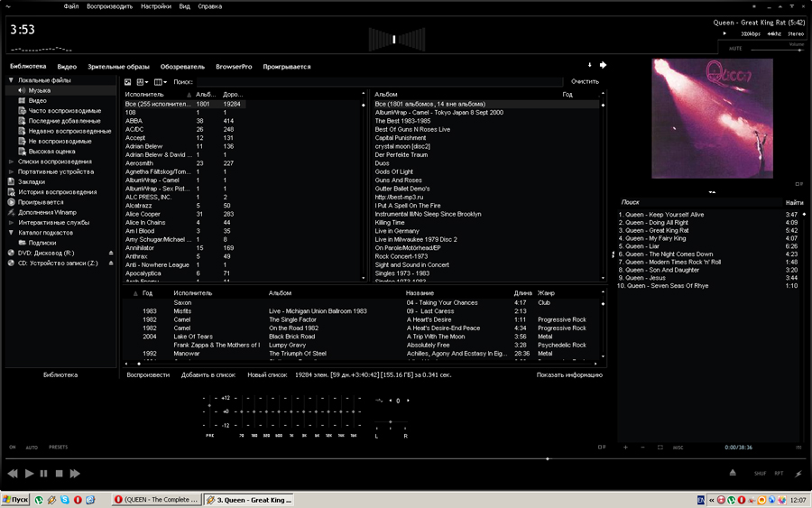The width and height of the screenshot is (812, 508).
Task: Click the lightning bolt icon
Action: (798, 473)
